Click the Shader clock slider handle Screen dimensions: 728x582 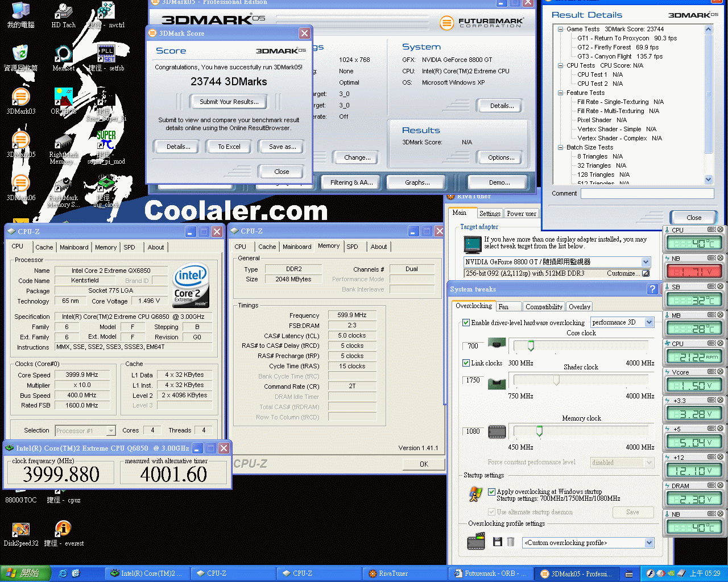click(556, 380)
